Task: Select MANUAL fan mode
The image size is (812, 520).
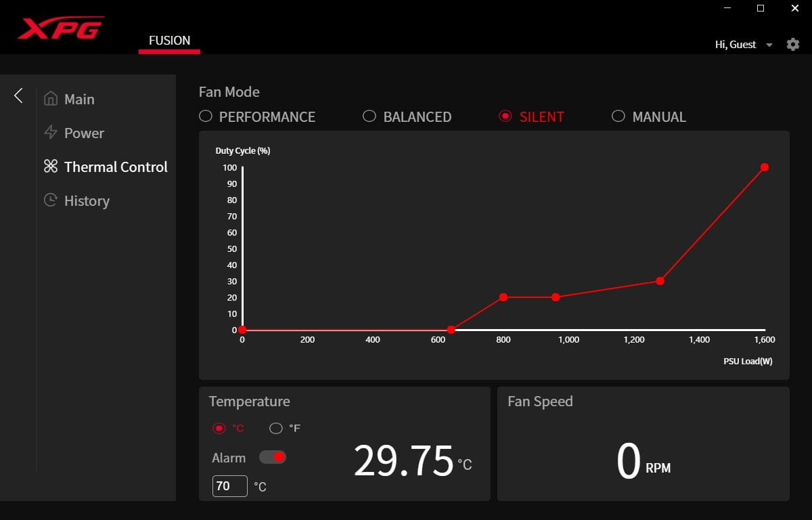Action: tap(649, 116)
